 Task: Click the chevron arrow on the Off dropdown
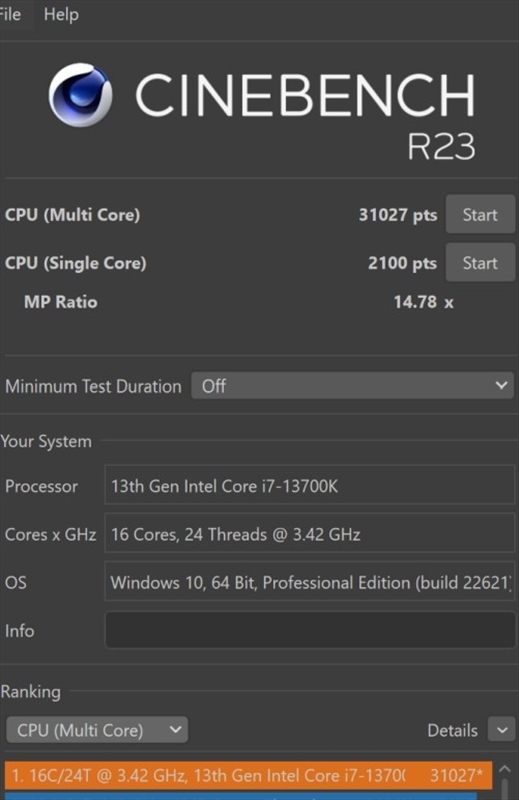[x=502, y=385]
